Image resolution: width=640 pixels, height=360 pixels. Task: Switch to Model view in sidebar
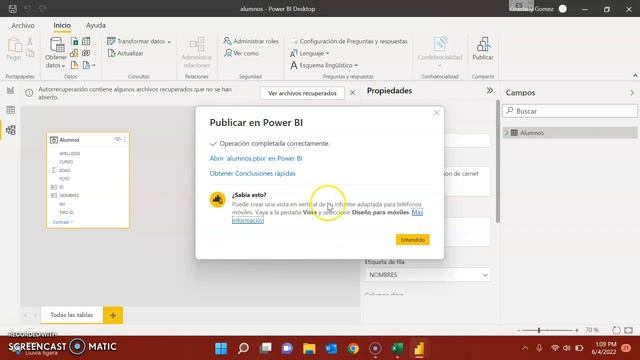pyautogui.click(x=11, y=130)
